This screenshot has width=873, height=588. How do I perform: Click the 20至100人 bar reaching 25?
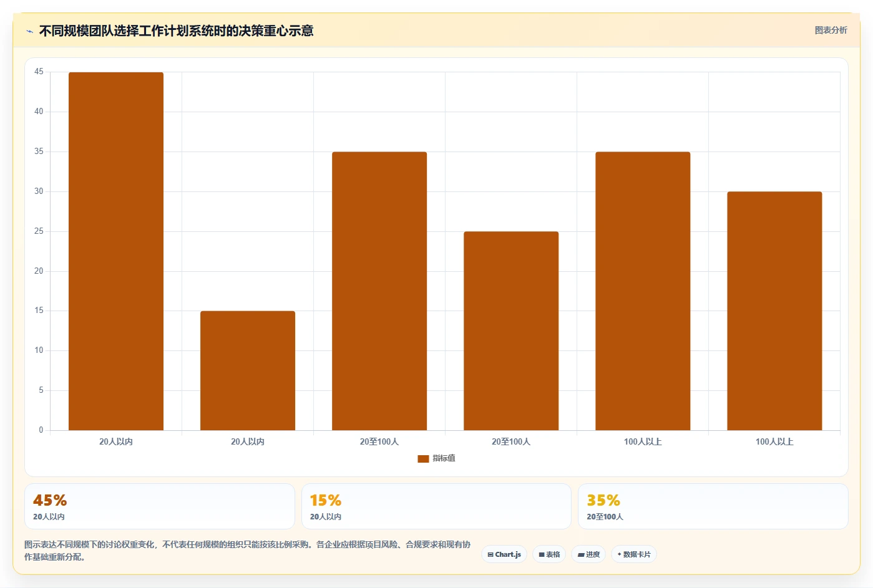click(x=511, y=331)
